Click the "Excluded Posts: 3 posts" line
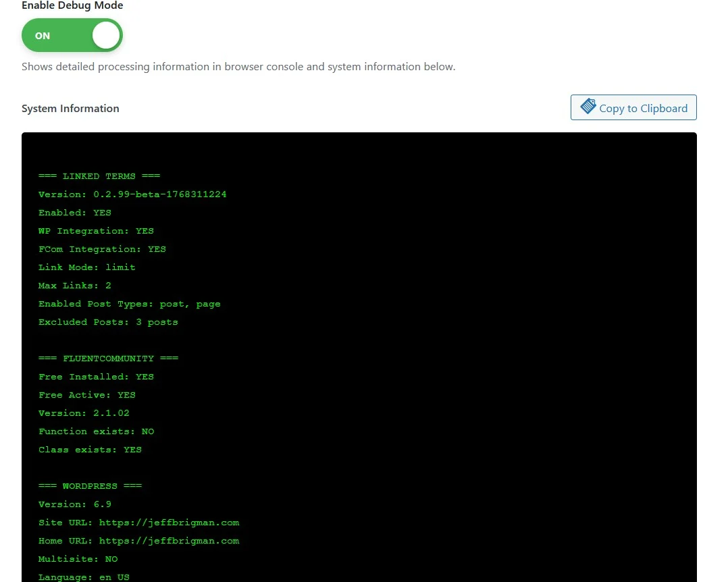This screenshot has height=582, width=728. (108, 322)
